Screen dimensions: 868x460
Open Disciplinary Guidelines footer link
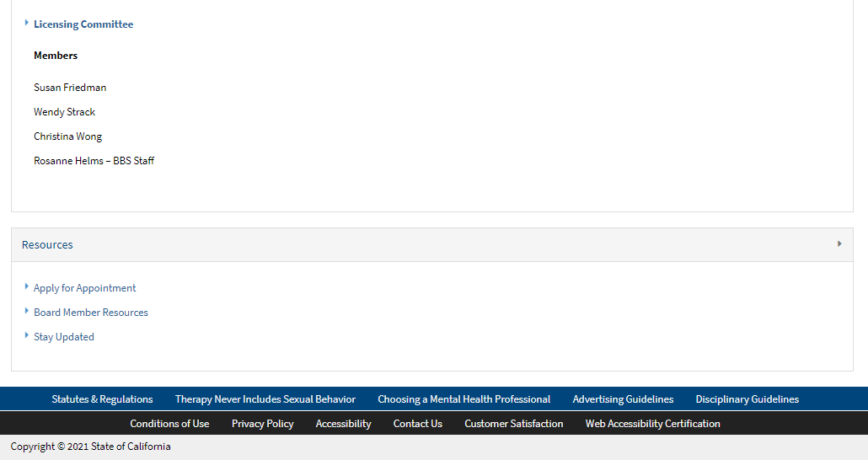(747, 399)
